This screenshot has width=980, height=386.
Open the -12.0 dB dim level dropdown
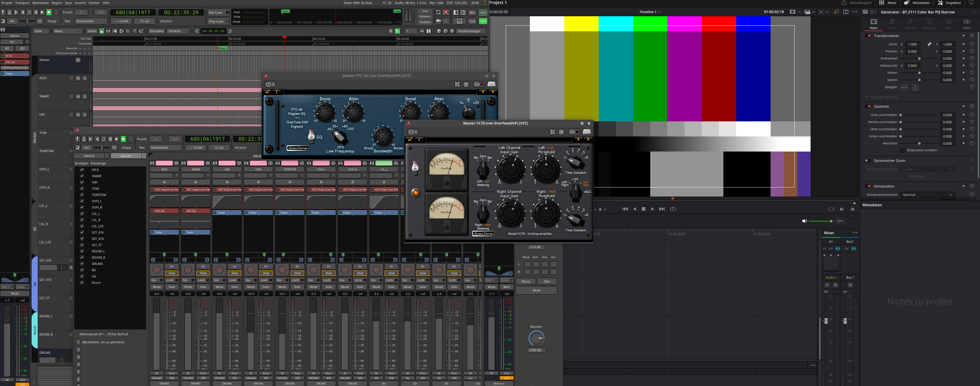(536, 247)
